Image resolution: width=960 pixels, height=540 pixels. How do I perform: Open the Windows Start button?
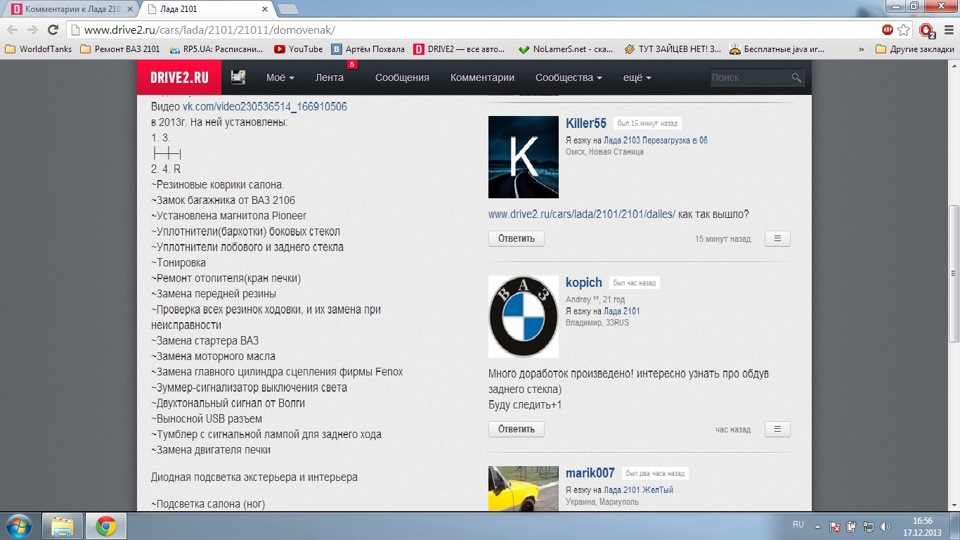pos(19,527)
